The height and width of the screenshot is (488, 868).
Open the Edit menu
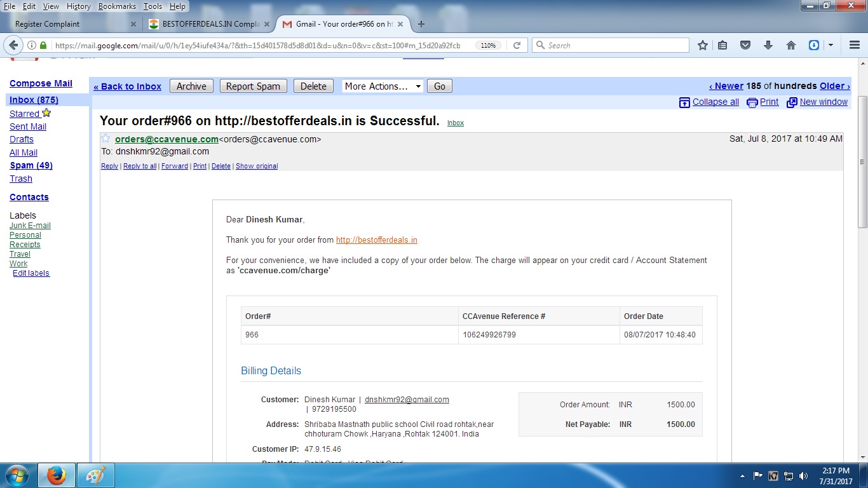click(29, 6)
